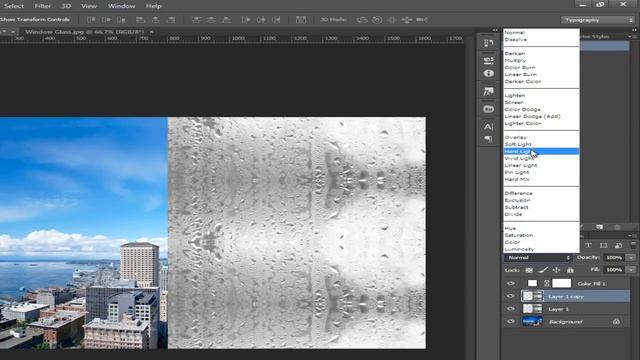Click the Align bottom edges icon
The width and height of the screenshot is (640, 360).
coord(121,20)
